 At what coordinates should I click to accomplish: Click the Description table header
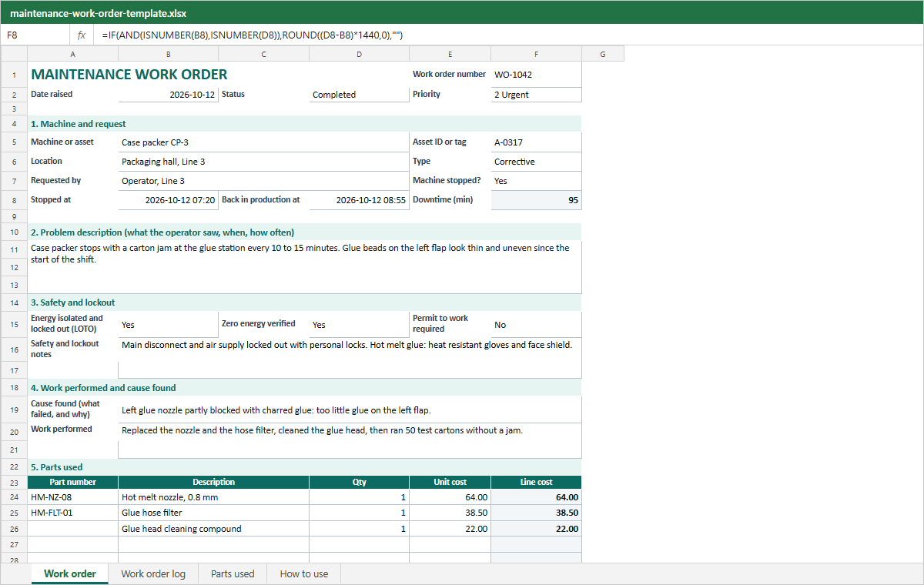pos(214,482)
